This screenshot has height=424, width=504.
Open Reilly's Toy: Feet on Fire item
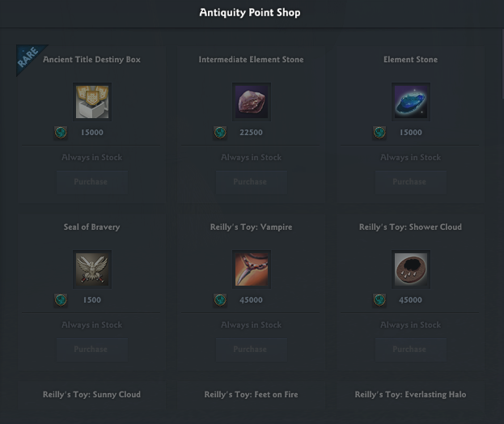coord(251,395)
